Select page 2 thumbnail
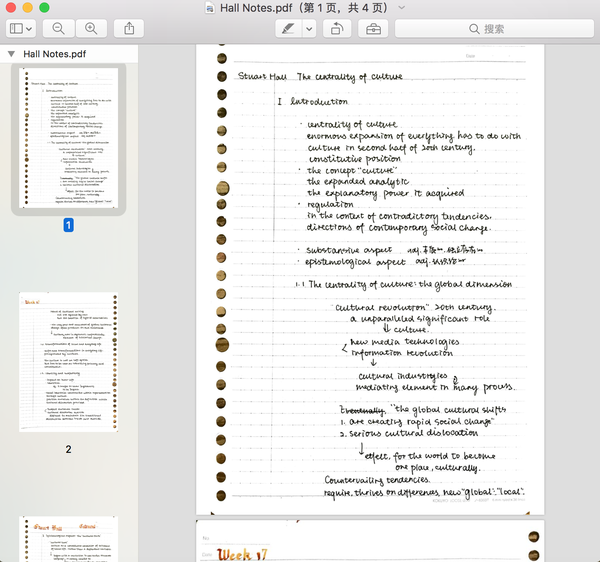 click(68, 362)
